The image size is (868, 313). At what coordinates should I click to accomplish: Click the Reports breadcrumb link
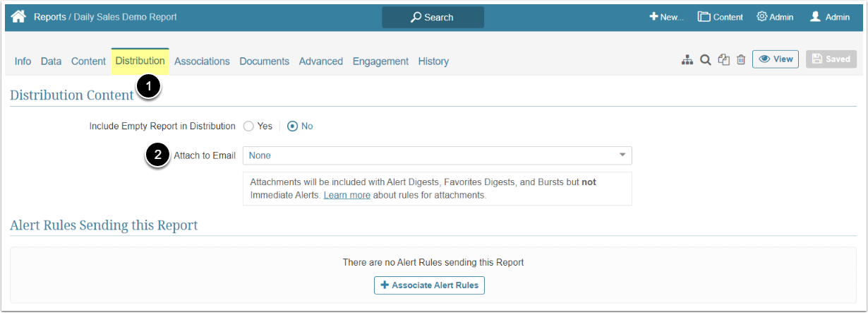(49, 17)
